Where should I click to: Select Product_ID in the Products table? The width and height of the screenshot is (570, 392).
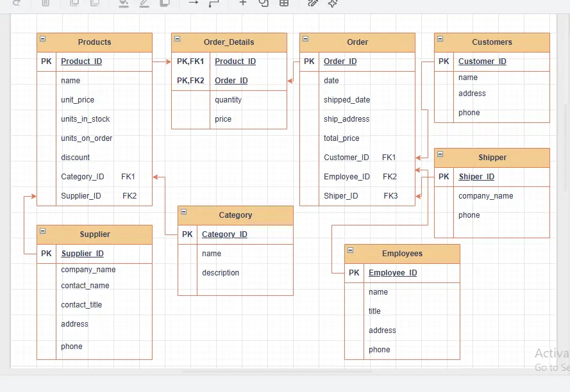point(81,61)
